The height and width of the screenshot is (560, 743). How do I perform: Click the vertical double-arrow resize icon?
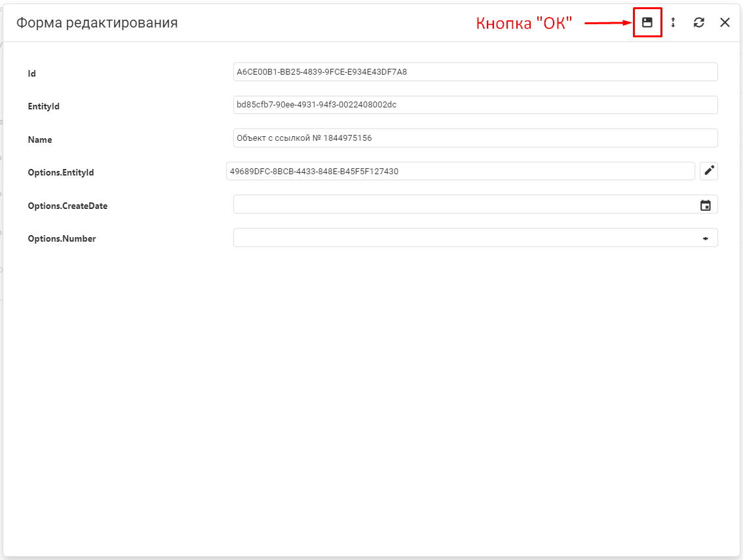tap(673, 22)
